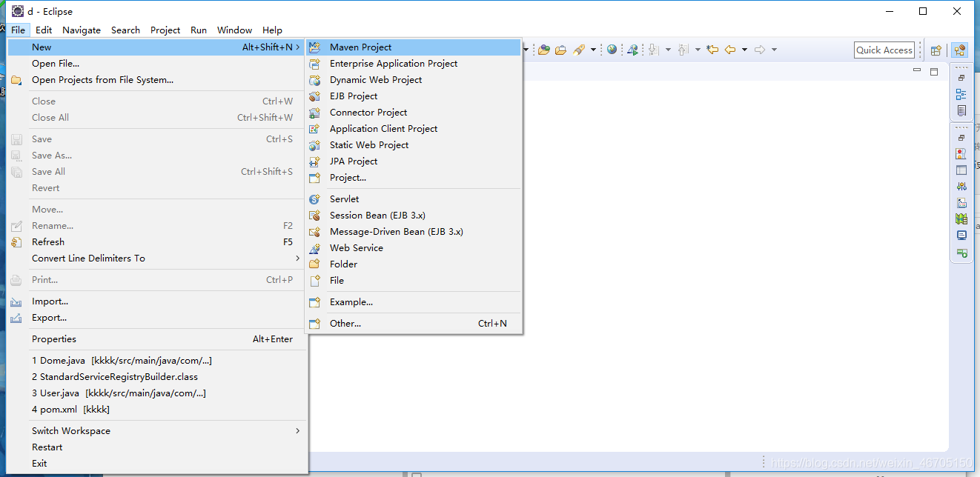Reopen recent file 1 Dome.java
This screenshot has width=980, height=477.
[157, 361]
